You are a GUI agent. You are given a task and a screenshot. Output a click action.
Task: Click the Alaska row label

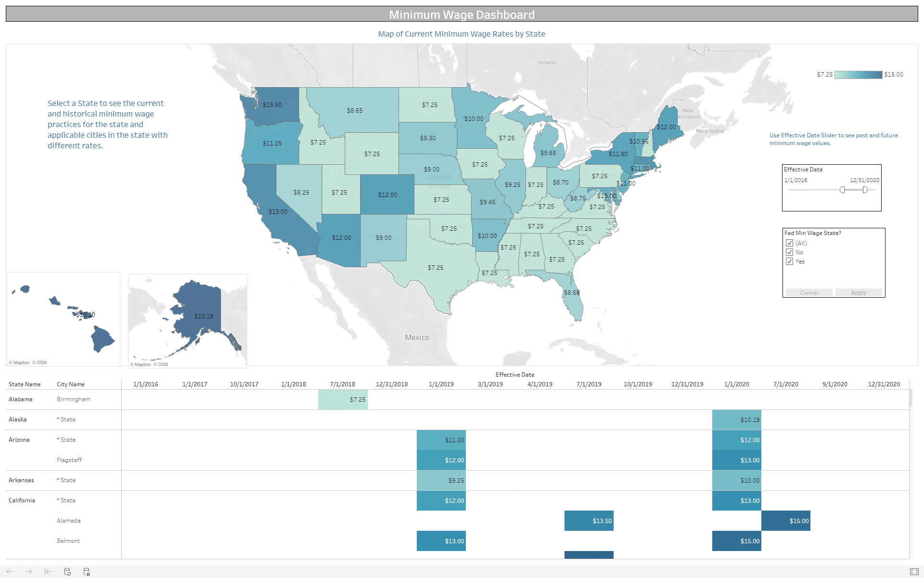point(18,420)
